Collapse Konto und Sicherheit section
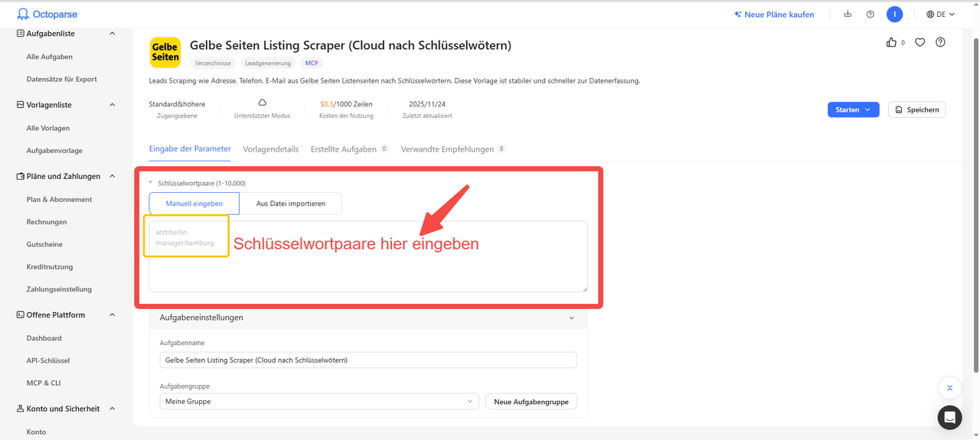The height and width of the screenshot is (440, 980). point(113,409)
